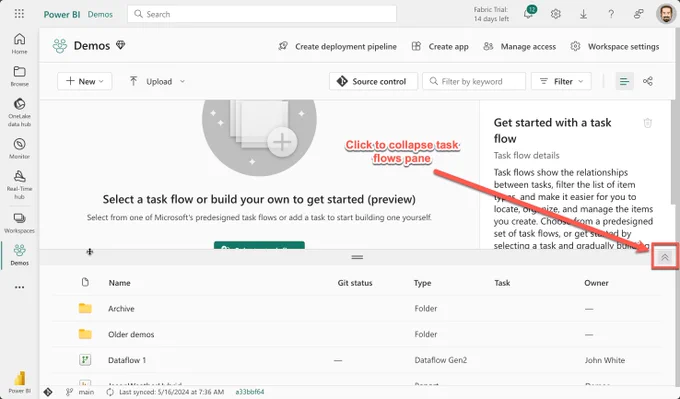This screenshot has height=399, width=680.
Task: Open the New dropdown
Action: (x=85, y=81)
